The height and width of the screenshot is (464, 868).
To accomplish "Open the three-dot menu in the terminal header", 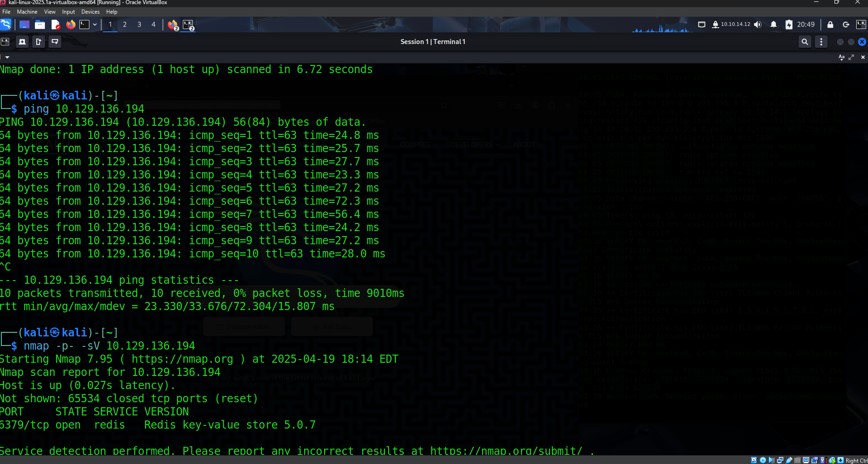I will [821, 41].
